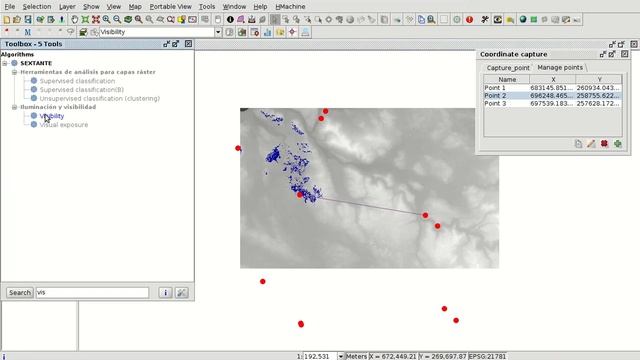Viewport: 640px width, 360px height.
Task: Click the blue M icon in second toolbar
Action: tap(27, 32)
